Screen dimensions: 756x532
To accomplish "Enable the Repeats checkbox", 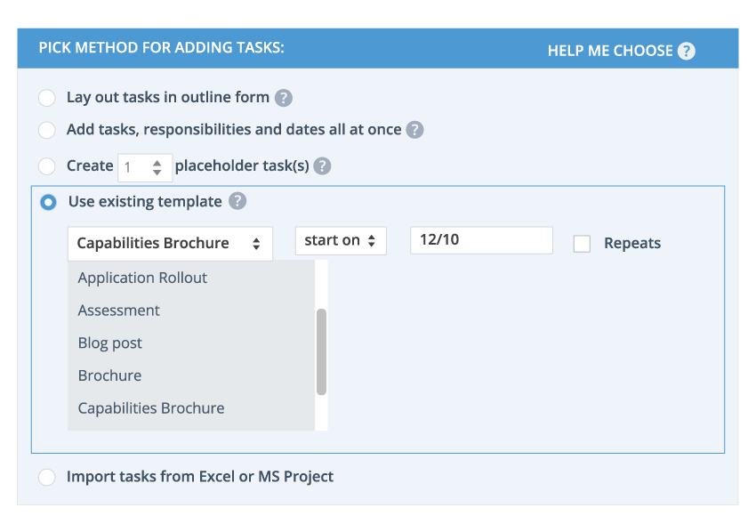I will tap(582, 244).
